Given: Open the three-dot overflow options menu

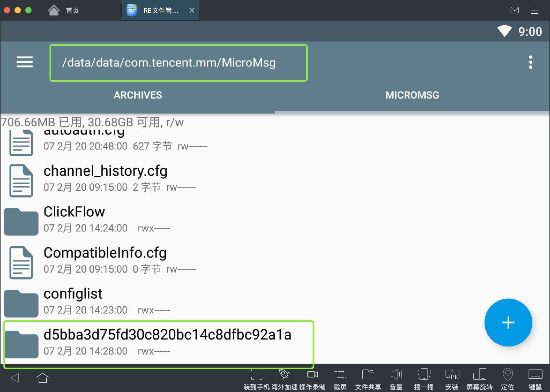Looking at the screenshot, I should (x=530, y=62).
